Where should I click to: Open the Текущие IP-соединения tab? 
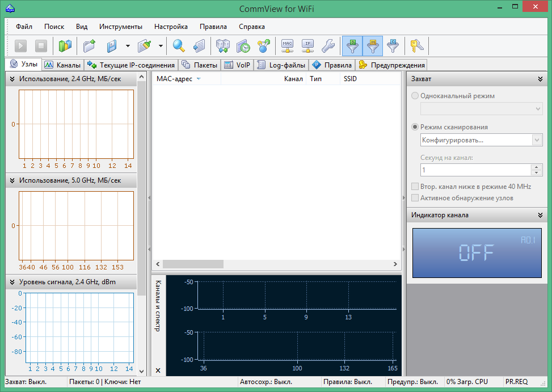pyautogui.click(x=131, y=65)
